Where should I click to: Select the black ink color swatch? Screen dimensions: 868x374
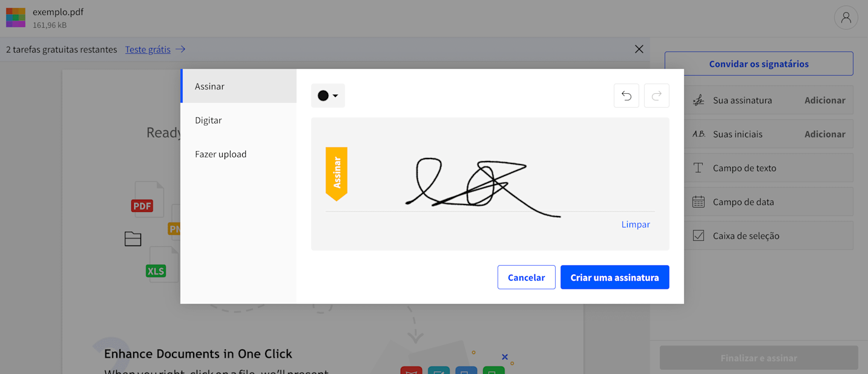click(x=323, y=96)
